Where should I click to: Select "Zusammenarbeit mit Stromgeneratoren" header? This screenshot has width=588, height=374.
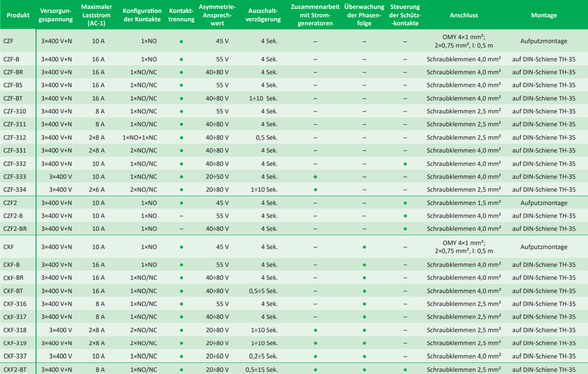(x=315, y=15)
